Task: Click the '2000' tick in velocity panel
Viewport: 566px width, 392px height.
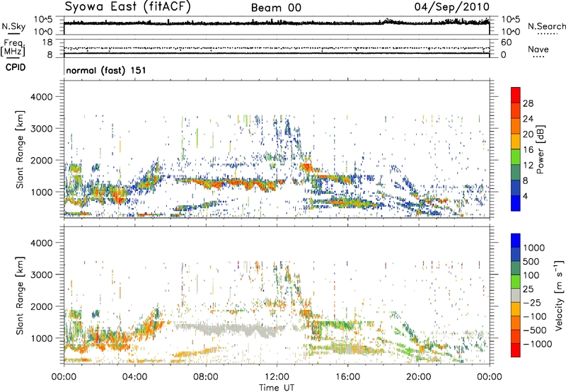Action: [42, 306]
